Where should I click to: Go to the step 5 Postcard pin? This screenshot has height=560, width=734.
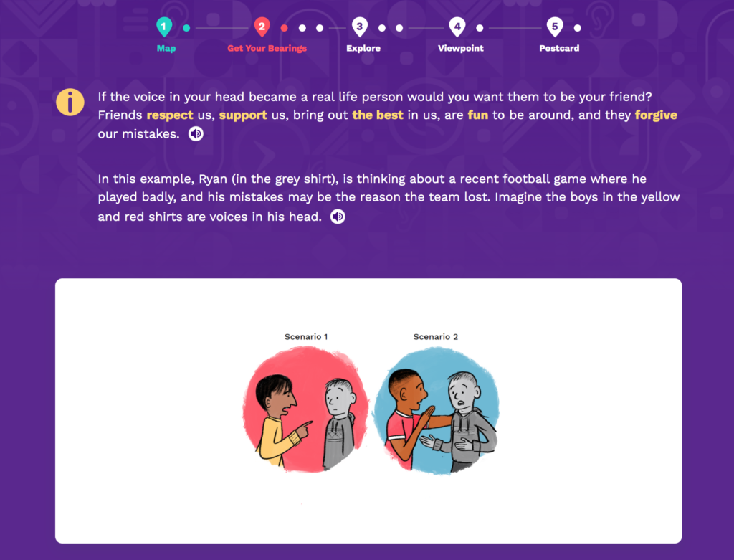point(555,27)
